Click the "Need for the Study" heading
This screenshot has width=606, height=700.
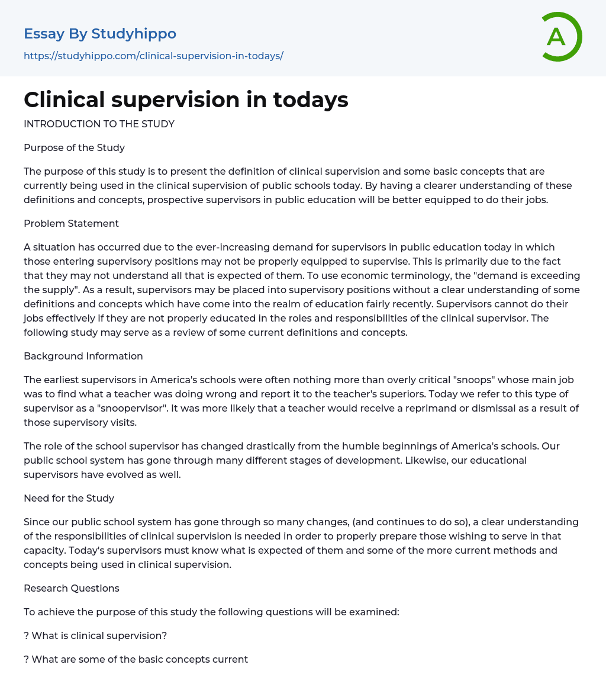[69, 498]
